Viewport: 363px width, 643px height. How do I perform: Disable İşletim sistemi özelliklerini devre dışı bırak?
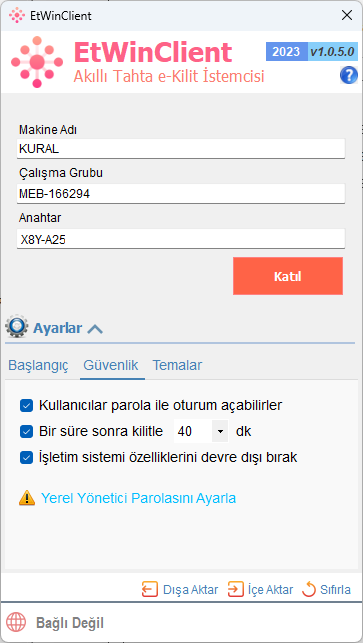pos(27,457)
